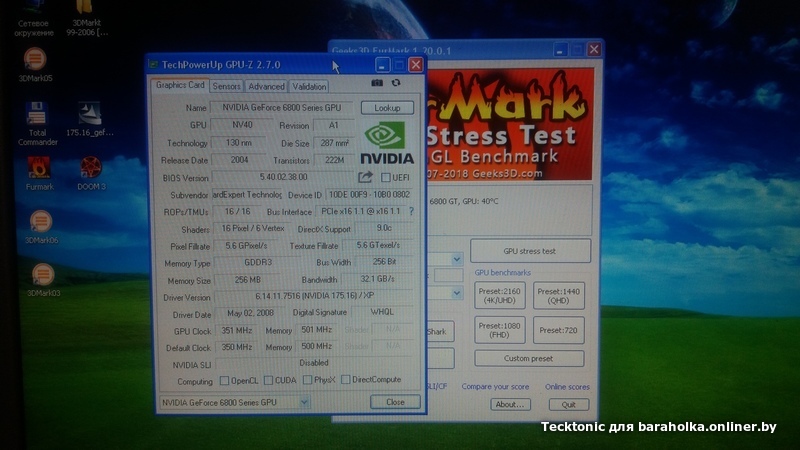Click the Driver Version field
The height and width of the screenshot is (450, 800).
point(314,296)
